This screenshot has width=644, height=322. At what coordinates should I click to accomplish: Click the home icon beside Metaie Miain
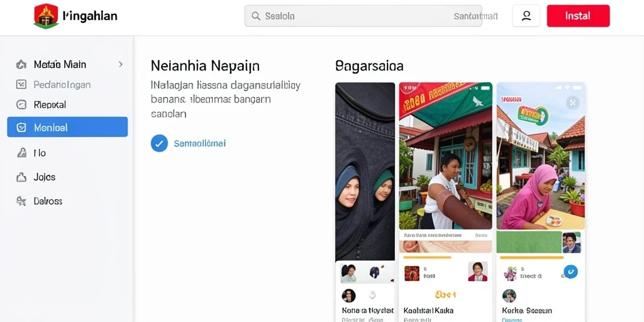pyautogui.click(x=21, y=65)
